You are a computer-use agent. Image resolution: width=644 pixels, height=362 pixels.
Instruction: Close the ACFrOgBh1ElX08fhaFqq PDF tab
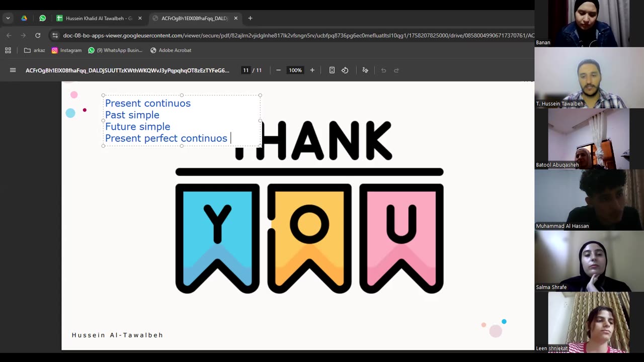pos(235,18)
